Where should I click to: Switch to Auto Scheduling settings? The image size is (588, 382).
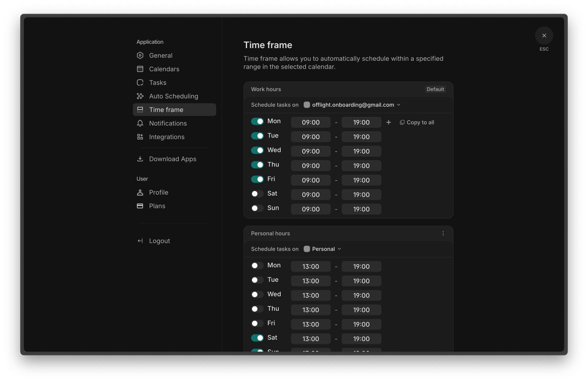click(175, 96)
